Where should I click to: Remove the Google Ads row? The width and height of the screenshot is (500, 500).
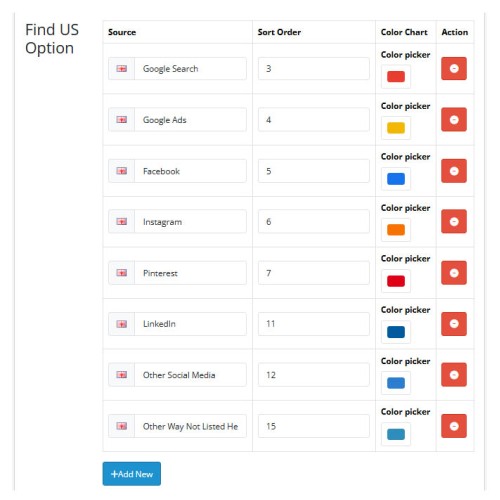[x=454, y=120]
